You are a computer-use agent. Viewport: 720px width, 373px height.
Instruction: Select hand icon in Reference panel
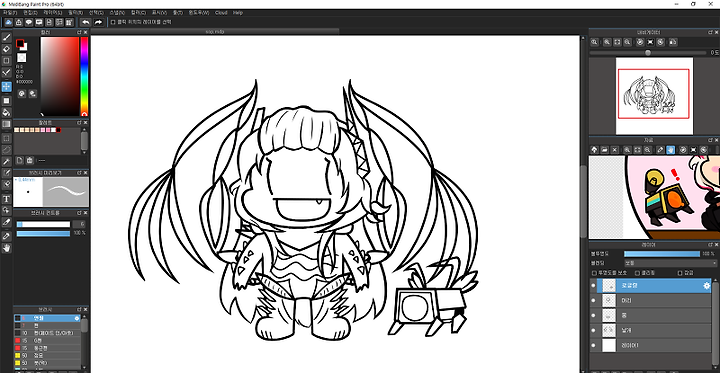[x=670, y=150]
